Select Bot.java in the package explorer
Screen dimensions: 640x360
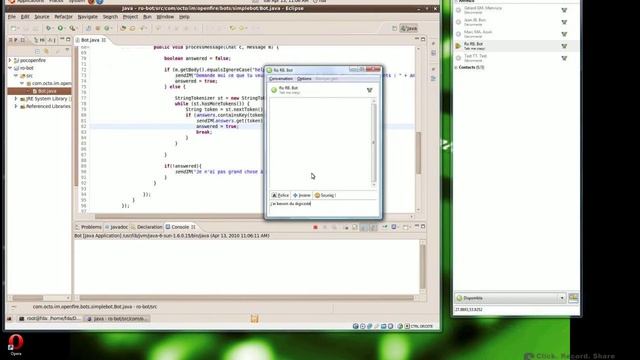[47, 91]
